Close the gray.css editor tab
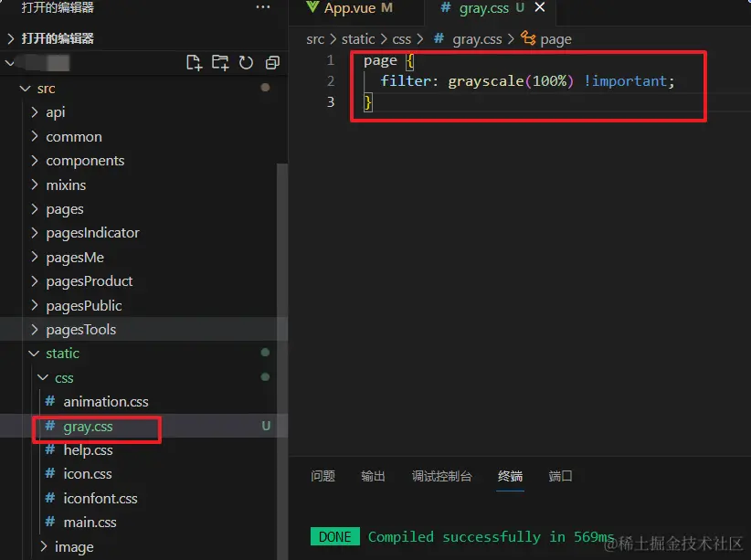This screenshot has width=751, height=560. click(x=540, y=7)
